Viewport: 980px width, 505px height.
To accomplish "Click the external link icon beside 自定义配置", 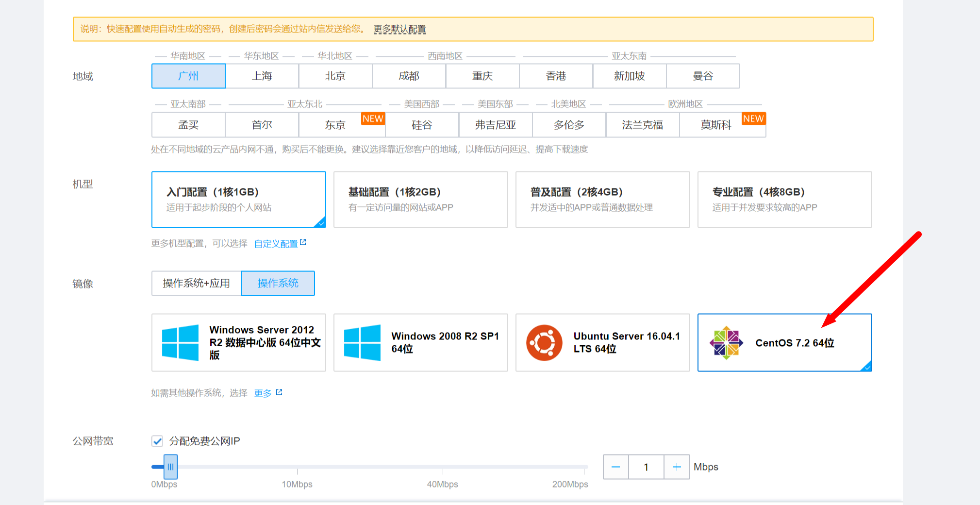I will pos(304,241).
